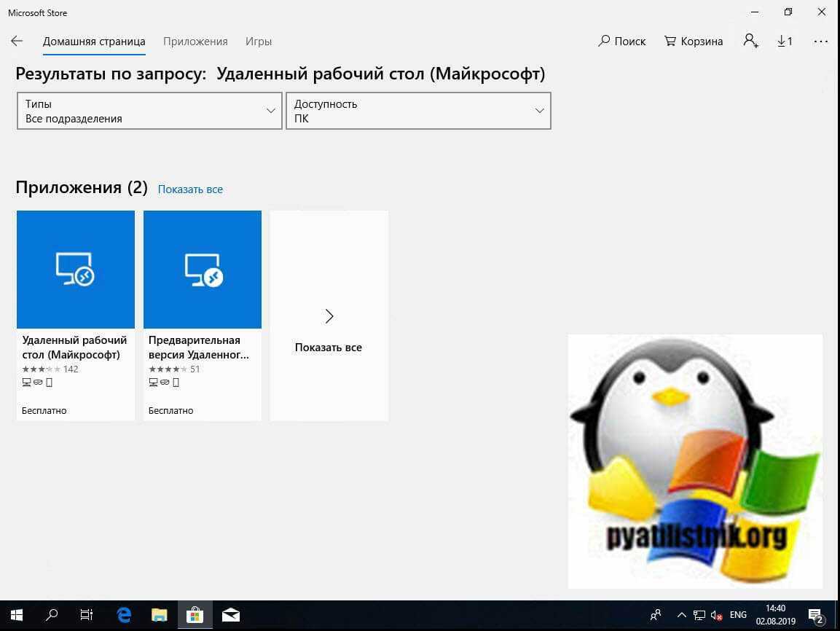840x631 pixels.
Task: Click the Windows Start button
Action: pyautogui.click(x=16, y=615)
